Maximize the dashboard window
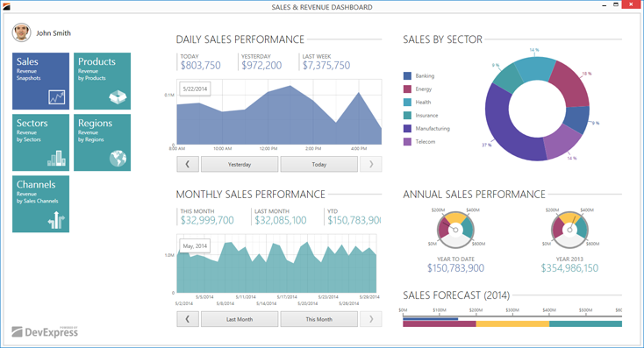The width and height of the screenshot is (644, 348). pyautogui.click(x=616, y=4)
